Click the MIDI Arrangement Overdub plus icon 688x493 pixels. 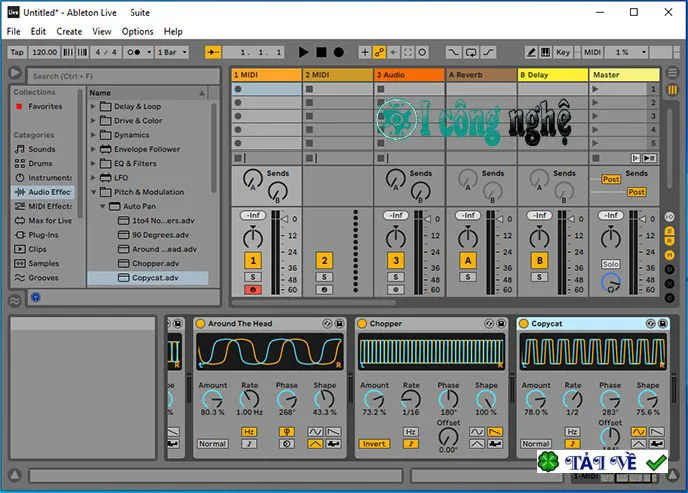[x=365, y=52]
